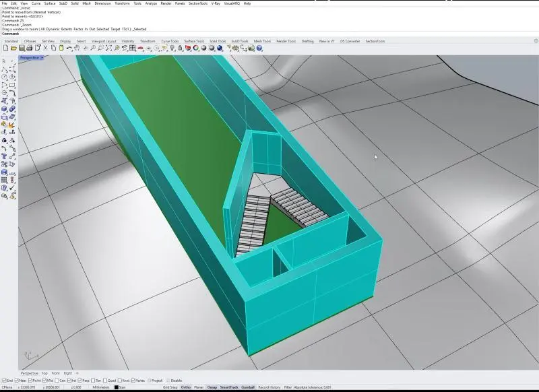
Task: Click the black layer color swatch
Action: (116, 387)
